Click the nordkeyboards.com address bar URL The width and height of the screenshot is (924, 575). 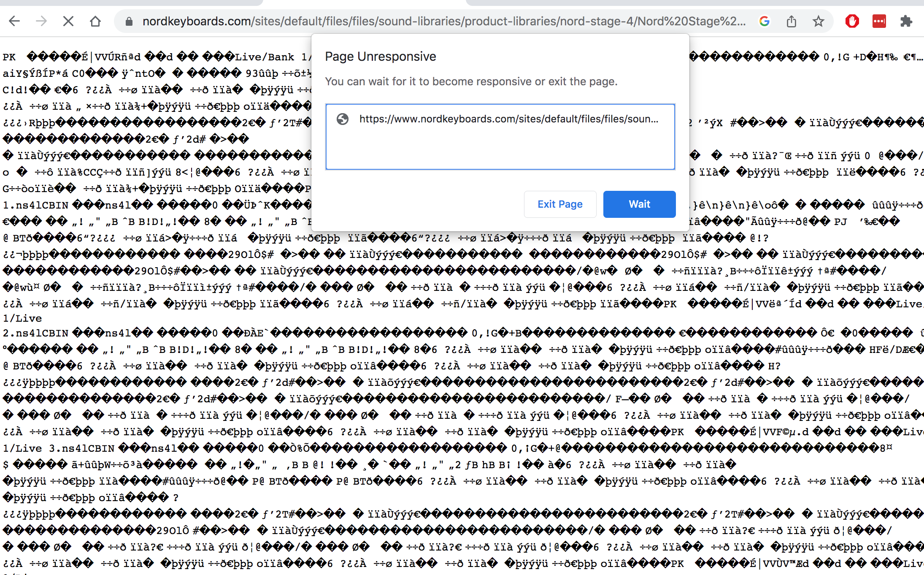click(444, 21)
